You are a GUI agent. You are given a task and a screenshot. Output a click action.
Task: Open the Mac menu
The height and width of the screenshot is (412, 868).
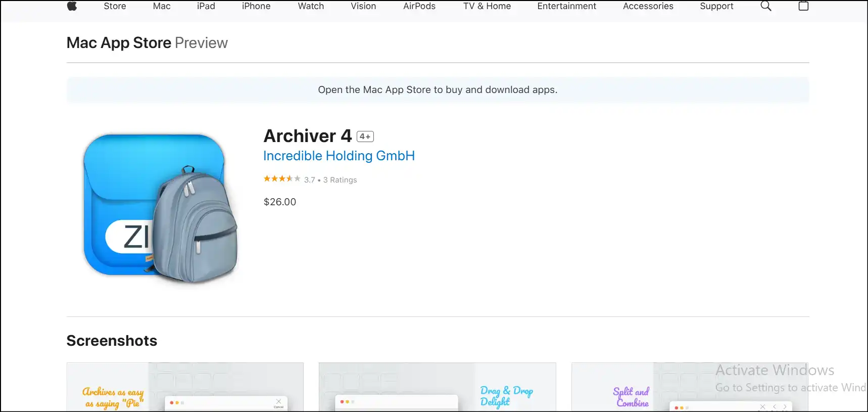coord(162,6)
